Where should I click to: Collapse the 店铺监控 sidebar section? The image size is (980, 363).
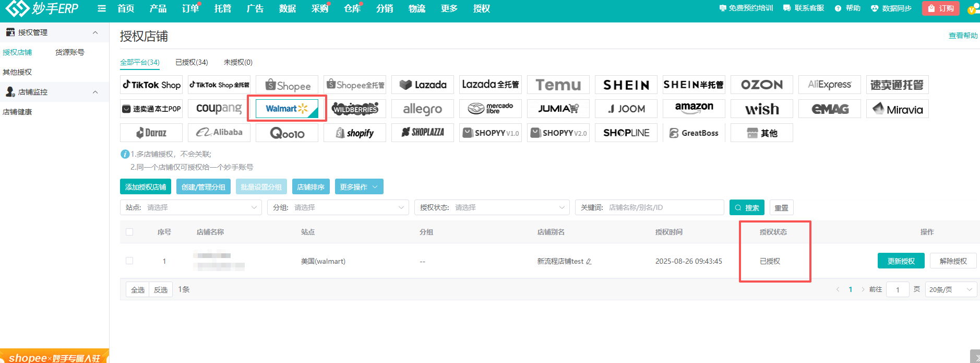[x=95, y=92]
